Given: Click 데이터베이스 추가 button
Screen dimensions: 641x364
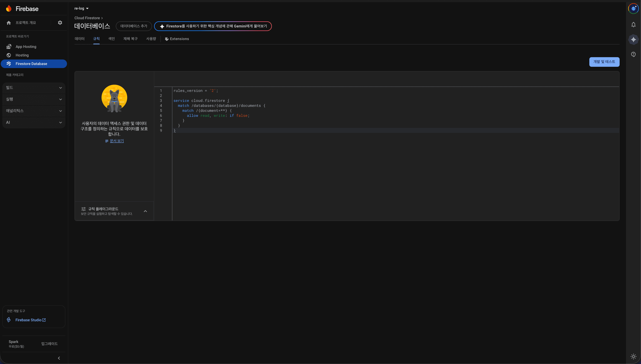Looking at the screenshot, I should pos(134,26).
